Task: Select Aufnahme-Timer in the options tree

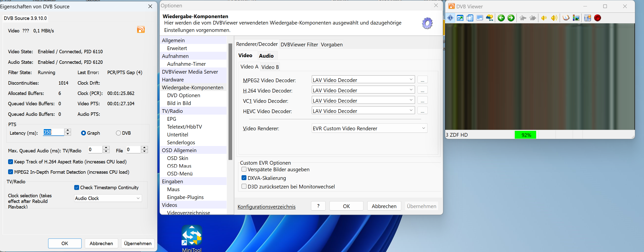Action: (186, 64)
